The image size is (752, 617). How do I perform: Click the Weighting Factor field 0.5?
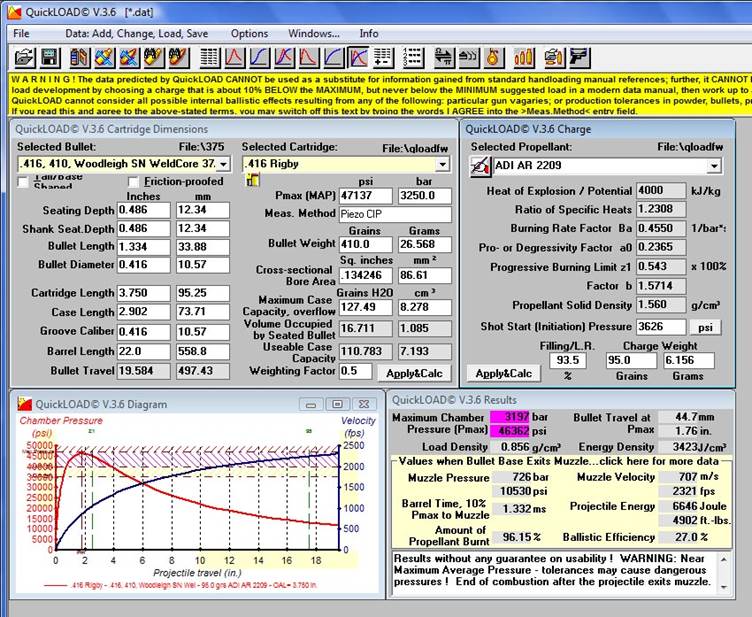point(355,372)
